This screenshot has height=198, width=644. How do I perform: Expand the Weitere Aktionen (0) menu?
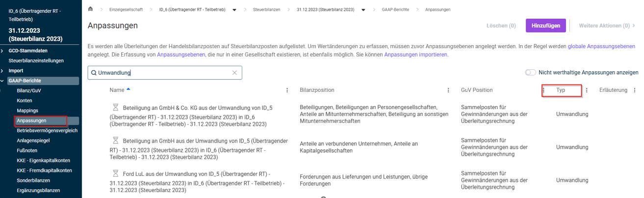(607, 26)
